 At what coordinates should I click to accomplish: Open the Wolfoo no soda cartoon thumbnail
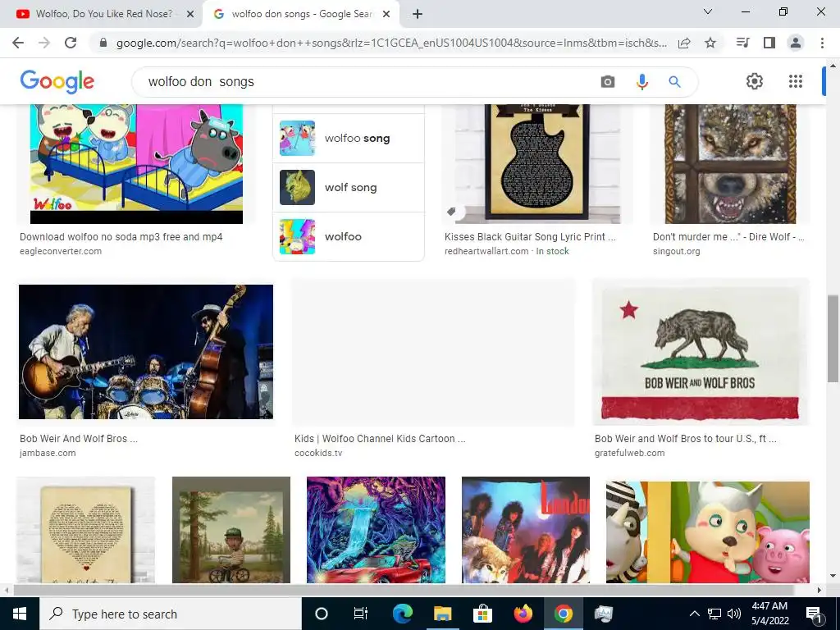coord(136,164)
